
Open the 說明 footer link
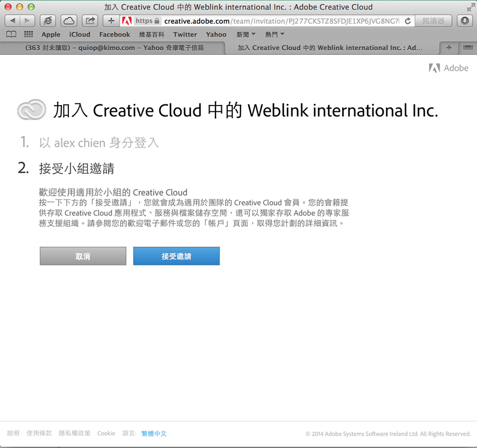(x=13, y=433)
